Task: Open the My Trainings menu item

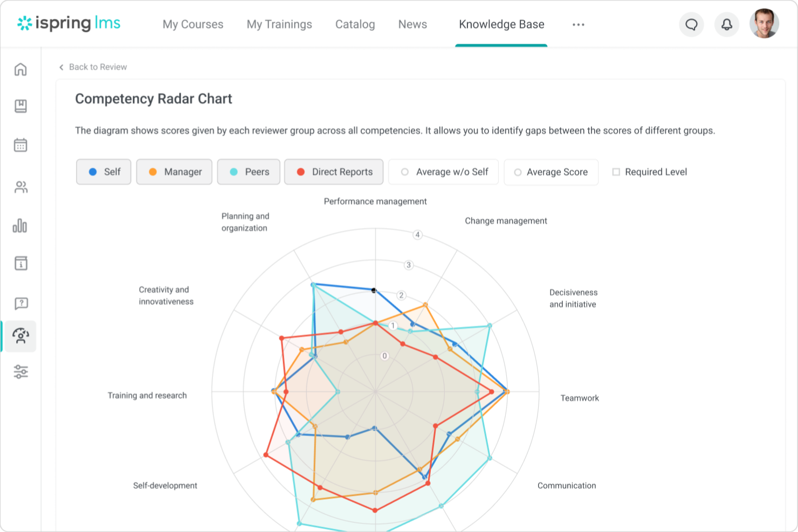Action: (x=279, y=24)
